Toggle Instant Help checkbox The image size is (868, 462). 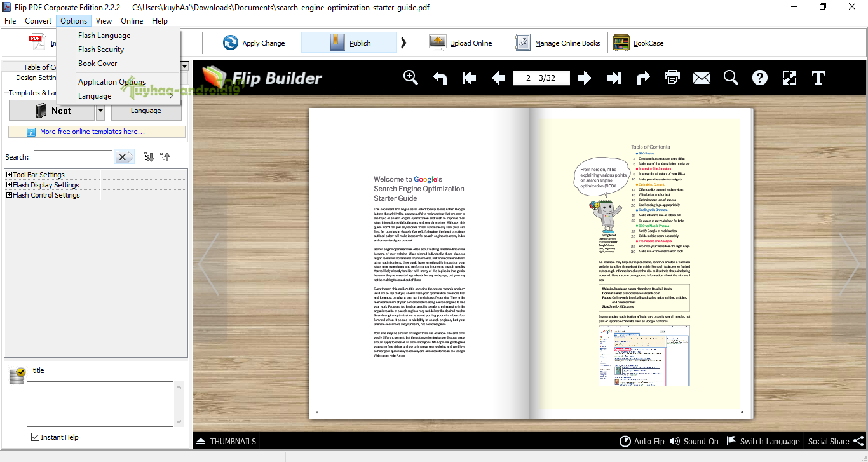tap(36, 437)
